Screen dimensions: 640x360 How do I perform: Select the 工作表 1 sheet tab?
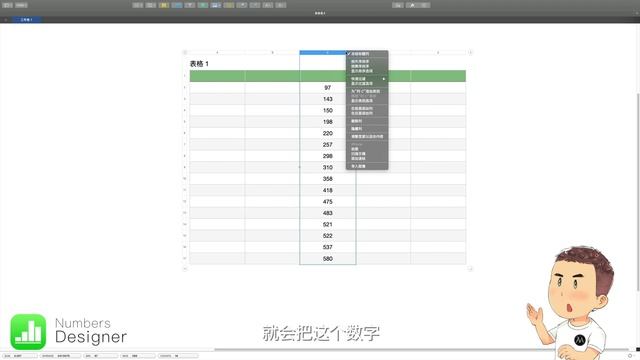point(27,20)
